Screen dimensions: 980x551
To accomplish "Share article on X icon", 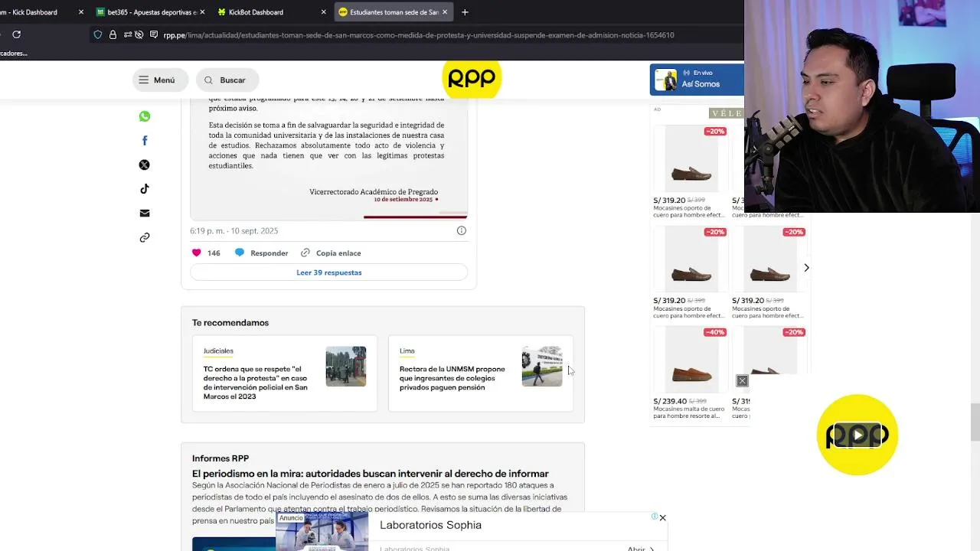I will [145, 165].
